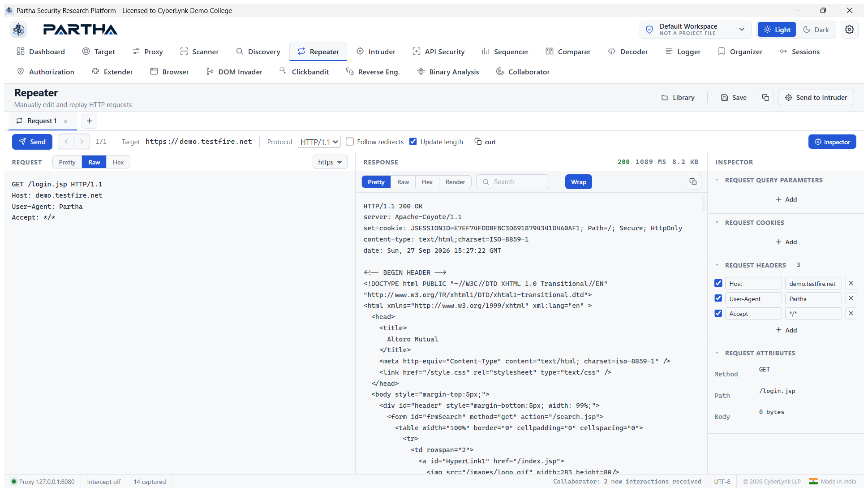This screenshot has height=492, width=868.
Task: Send the HTTP request
Action: pos(32,142)
